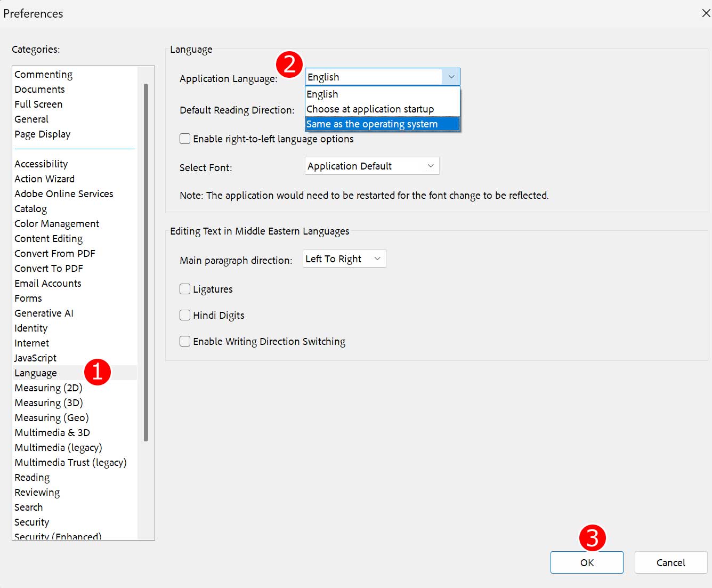This screenshot has height=588, width=712.
Task: Select JavaScript category
Action: click(36, 358)
